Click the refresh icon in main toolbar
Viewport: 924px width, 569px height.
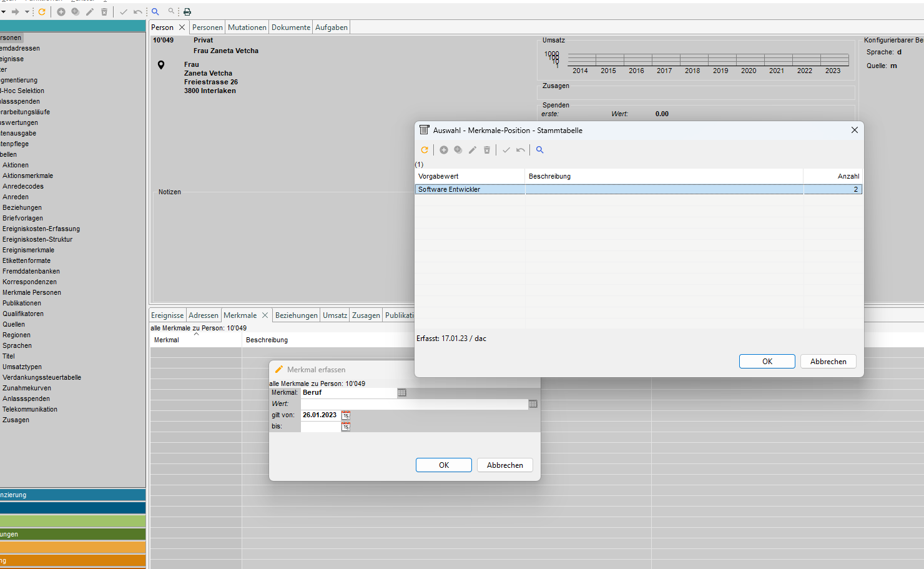pos(42,12)
